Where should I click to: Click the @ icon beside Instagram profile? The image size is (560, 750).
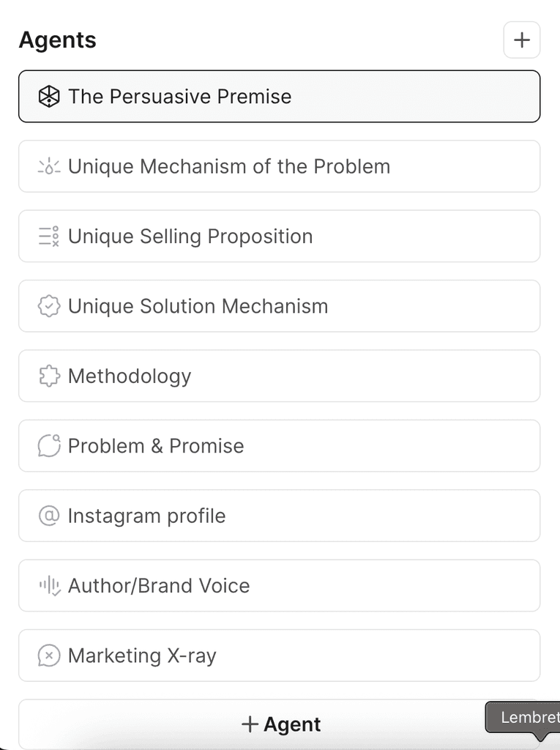pos(48,516)
